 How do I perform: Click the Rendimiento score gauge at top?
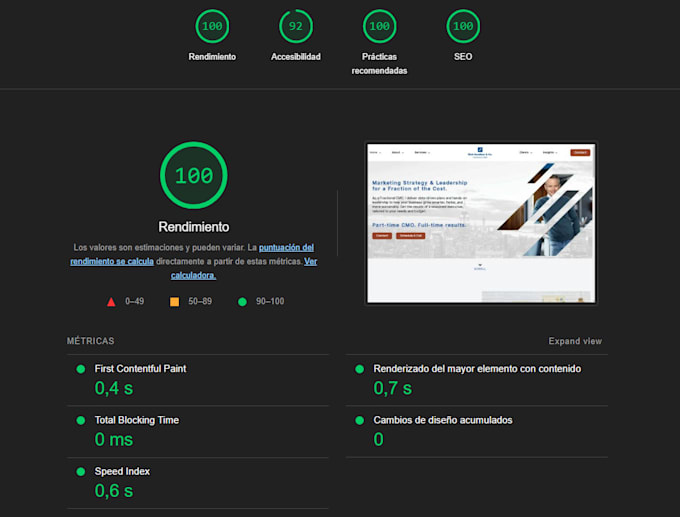pos(212,26)
